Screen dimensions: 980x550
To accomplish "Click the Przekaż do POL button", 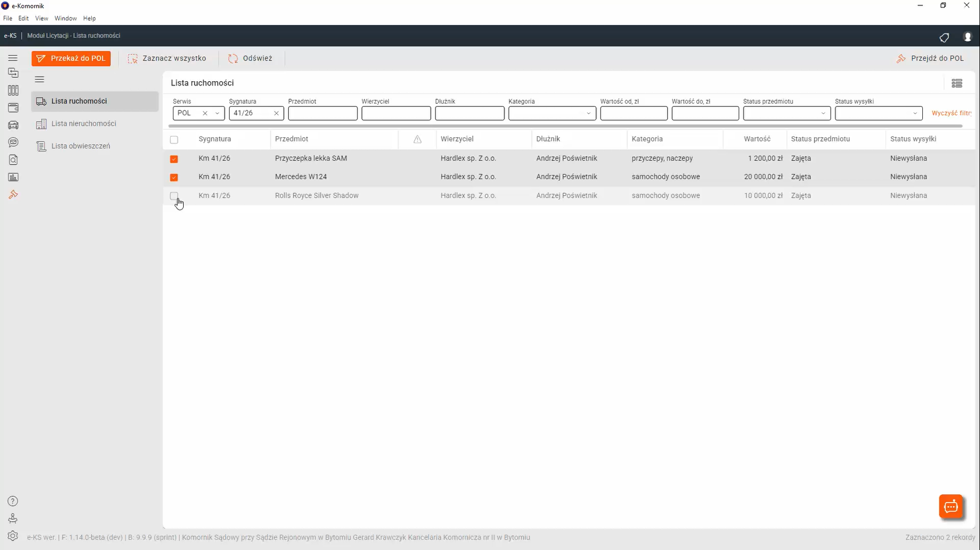I will coord(71,59).
